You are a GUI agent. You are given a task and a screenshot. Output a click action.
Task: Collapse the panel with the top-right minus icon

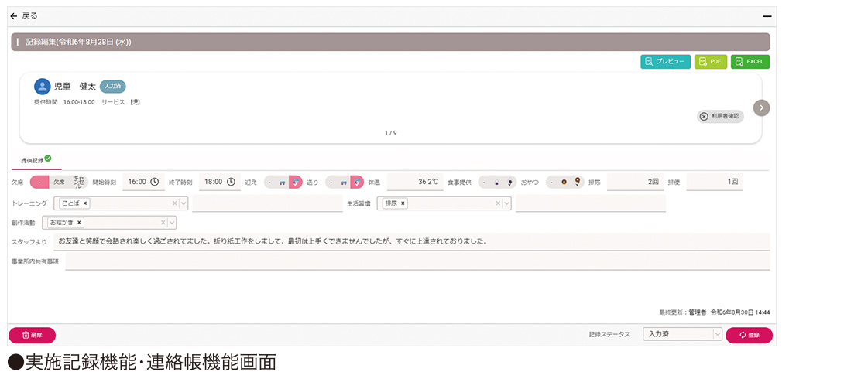coord(767,16)
